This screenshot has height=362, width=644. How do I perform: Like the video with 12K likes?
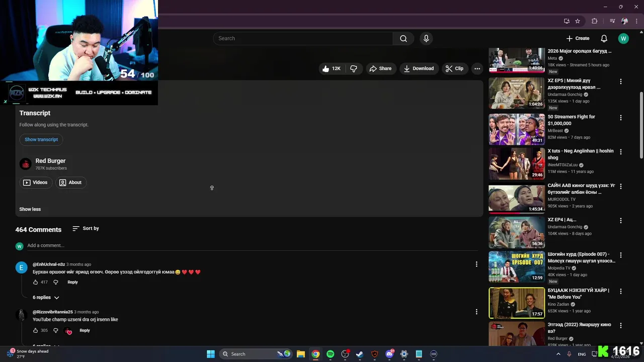point(332,68)
